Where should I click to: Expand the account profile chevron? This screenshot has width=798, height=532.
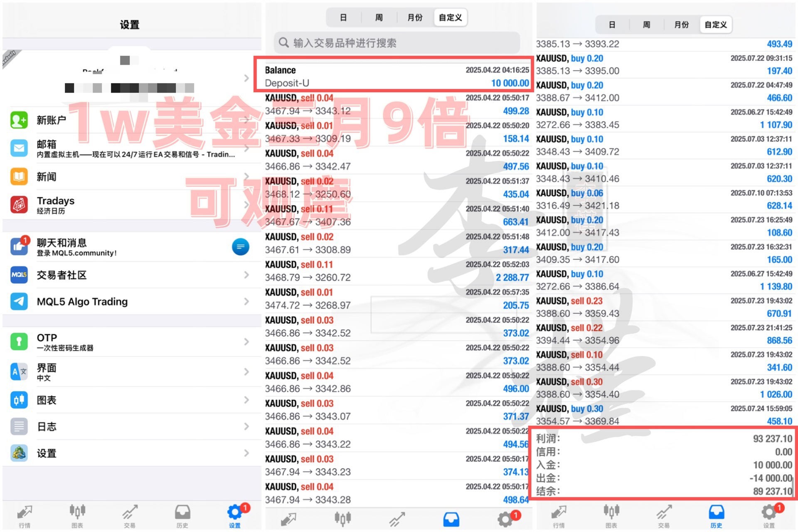(246, 78)
